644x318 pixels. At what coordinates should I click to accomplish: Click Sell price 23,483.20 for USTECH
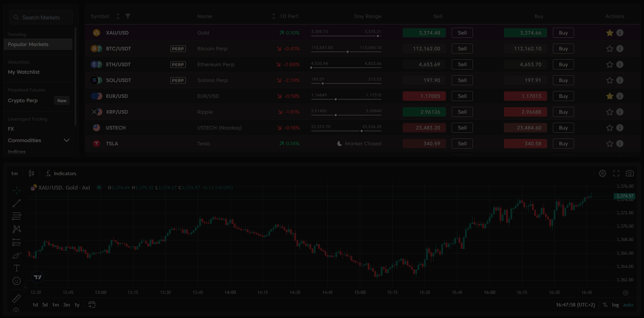coord(424,128)
